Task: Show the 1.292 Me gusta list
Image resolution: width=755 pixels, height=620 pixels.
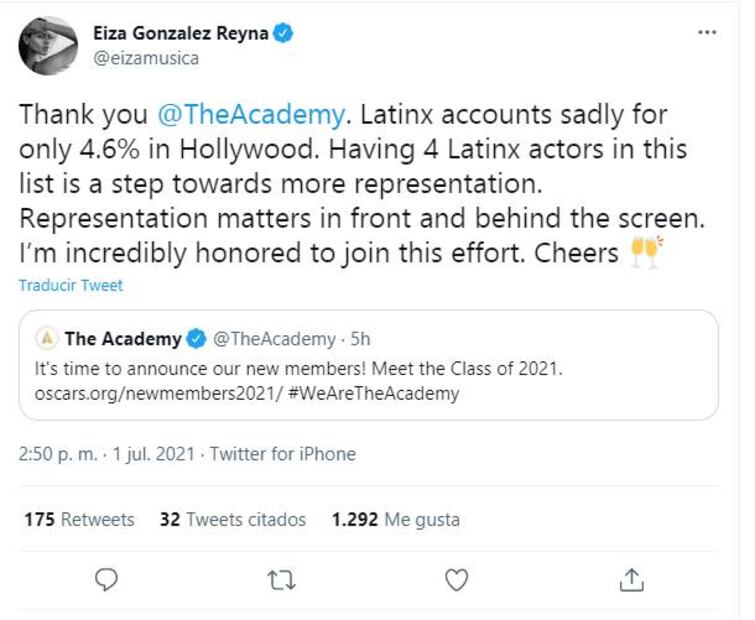Action: pos(395,520)
